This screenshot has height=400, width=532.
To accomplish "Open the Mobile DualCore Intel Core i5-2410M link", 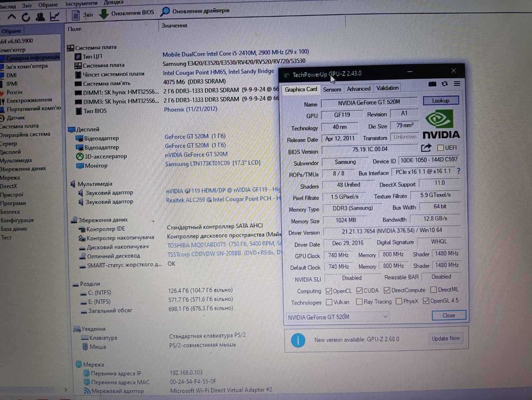I will [x=236, y=53].
